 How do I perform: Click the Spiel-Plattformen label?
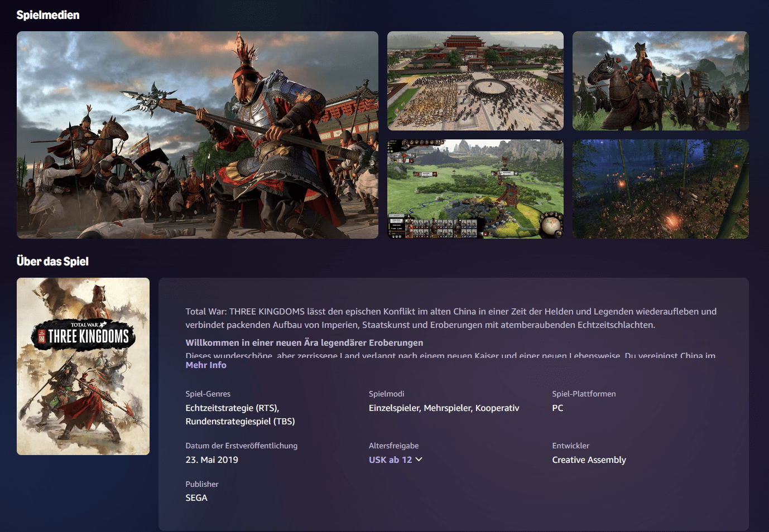pos(584,394)
